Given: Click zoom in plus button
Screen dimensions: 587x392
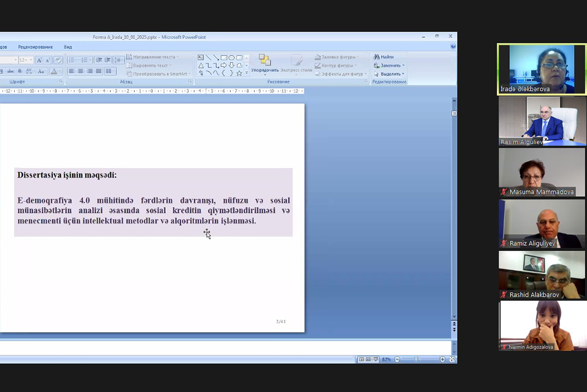Looking at the screenshot, I should [x=442, y=359].
